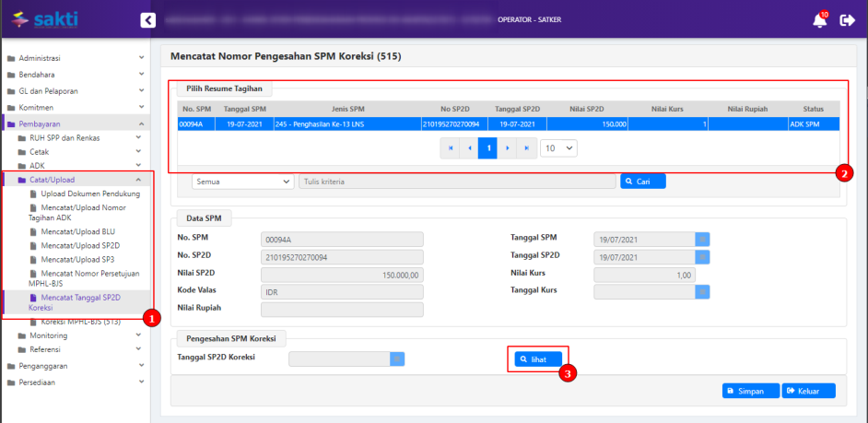Open Tanggal SP2D Koreksi calendar icon
868x423 pixels.
397,359
